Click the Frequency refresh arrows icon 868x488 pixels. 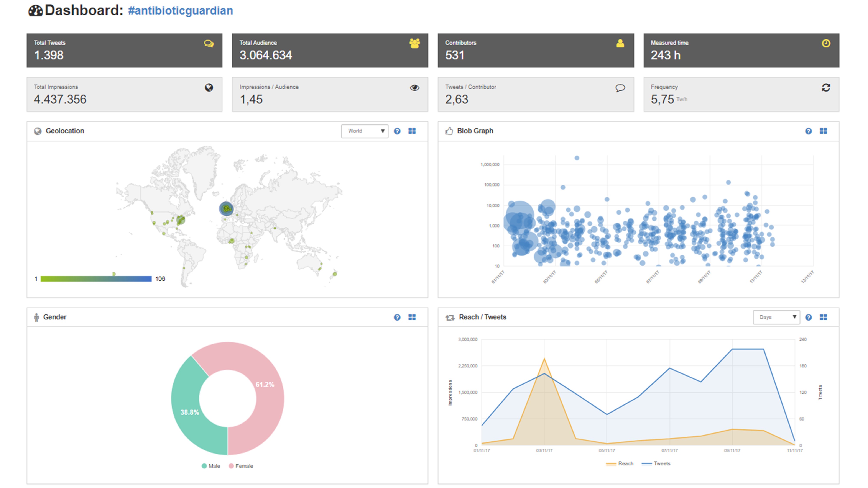825,88
